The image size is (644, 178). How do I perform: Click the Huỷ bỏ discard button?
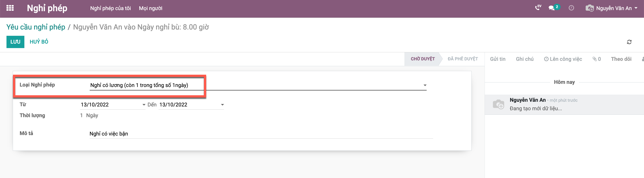(39, 42)
